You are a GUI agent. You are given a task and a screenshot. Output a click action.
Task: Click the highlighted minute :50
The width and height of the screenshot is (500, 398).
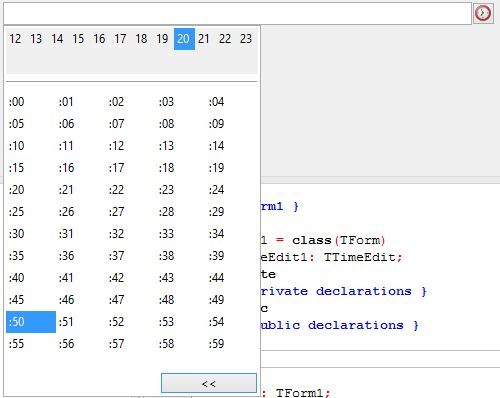[x=31, y=322]
